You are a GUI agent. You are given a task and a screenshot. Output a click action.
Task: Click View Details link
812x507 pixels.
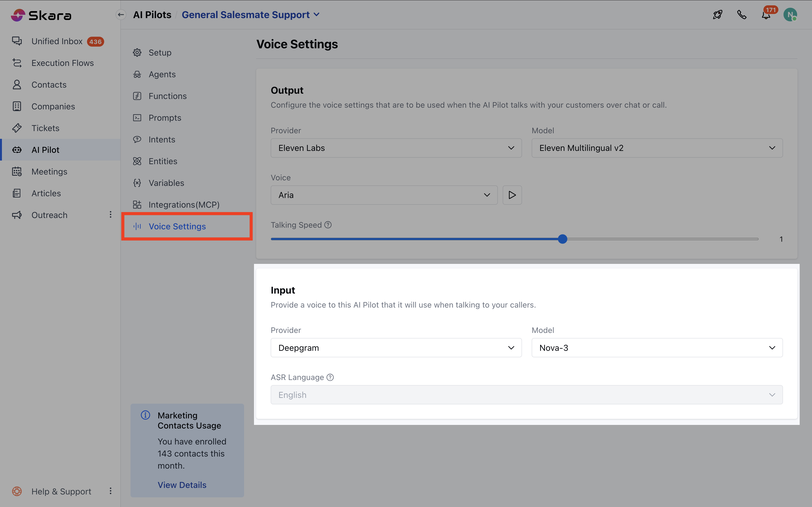[x=182, y=485]
